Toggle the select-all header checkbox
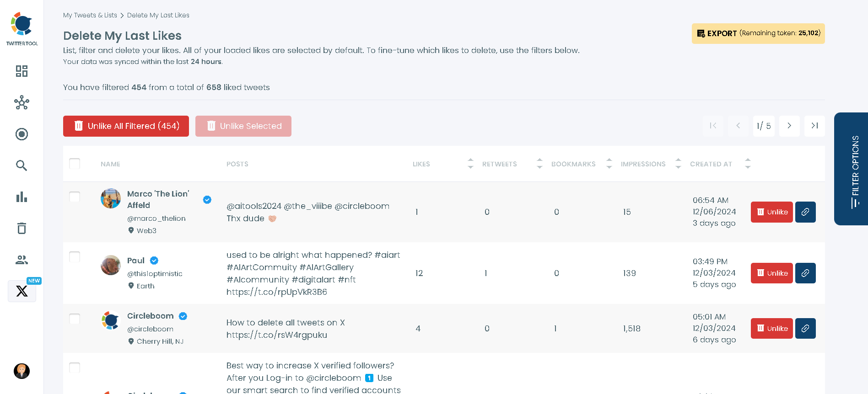868x394 pixels. pyautogui.click(x=75, y=164)
